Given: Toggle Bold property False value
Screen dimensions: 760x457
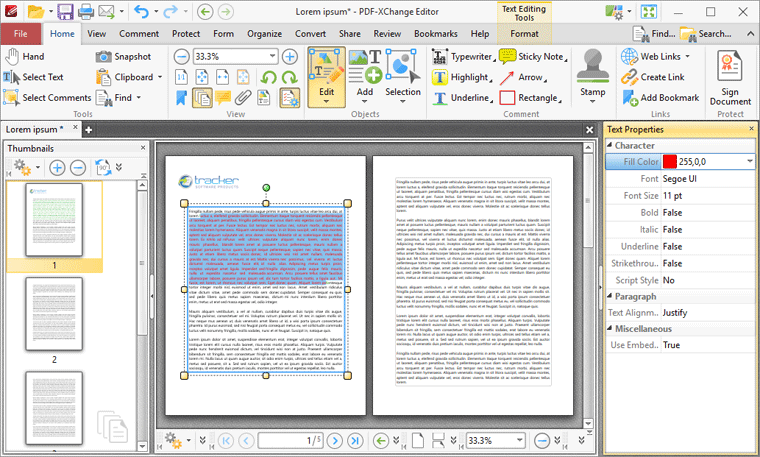Looking at the screenshot, I should point(708,213).
